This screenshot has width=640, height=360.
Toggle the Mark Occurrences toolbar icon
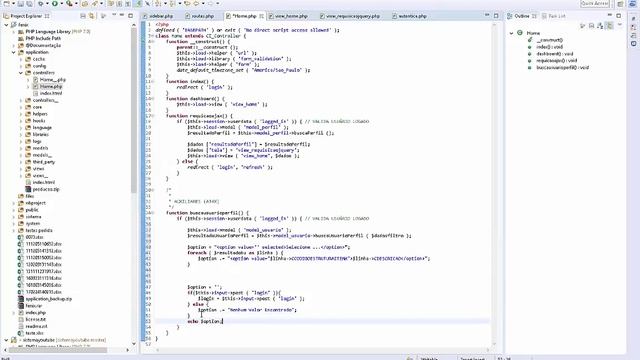tap(138, 4)
